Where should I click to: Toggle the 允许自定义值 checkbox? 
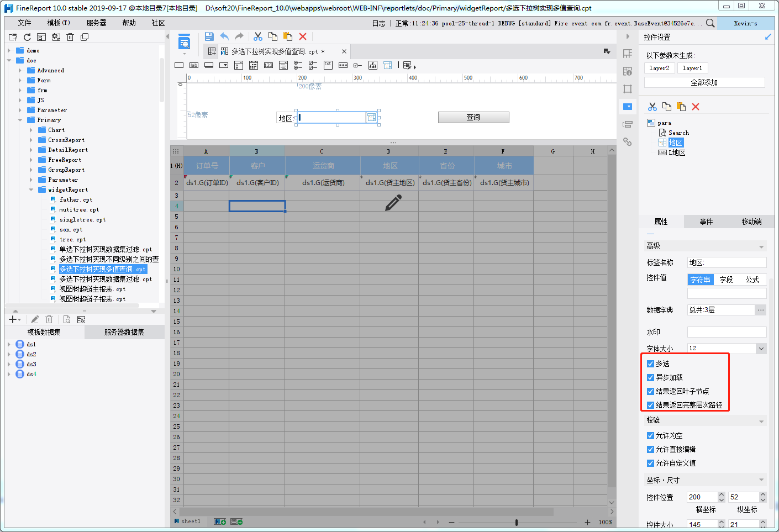pos(650,463)
